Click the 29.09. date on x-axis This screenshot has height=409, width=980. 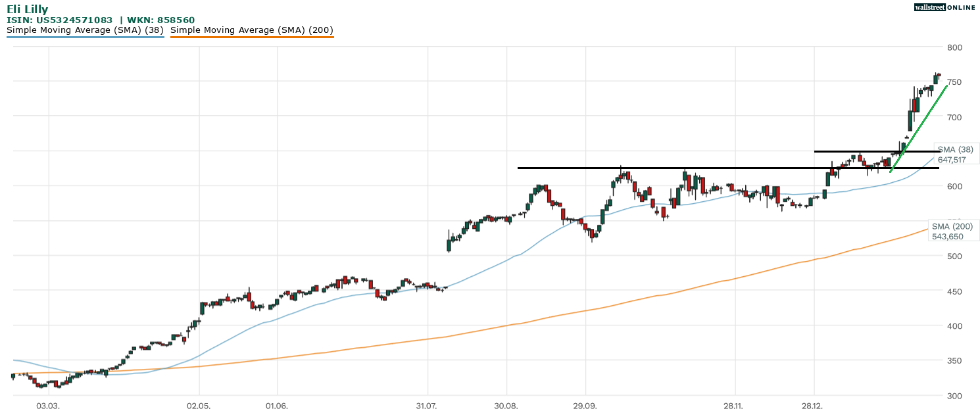click(585, 406)
